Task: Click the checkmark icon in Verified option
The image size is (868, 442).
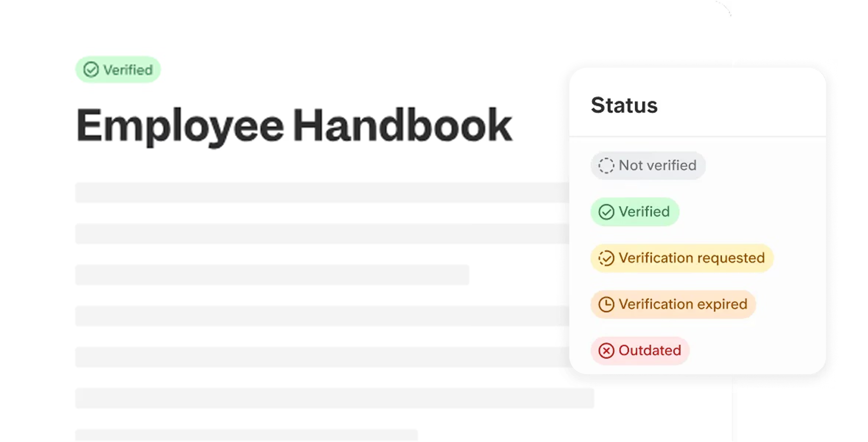Action: 606,212
